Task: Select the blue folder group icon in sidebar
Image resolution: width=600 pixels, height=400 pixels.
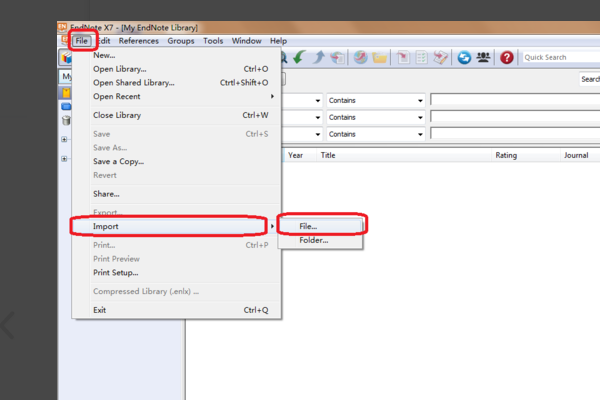Action: pos(66,106)
